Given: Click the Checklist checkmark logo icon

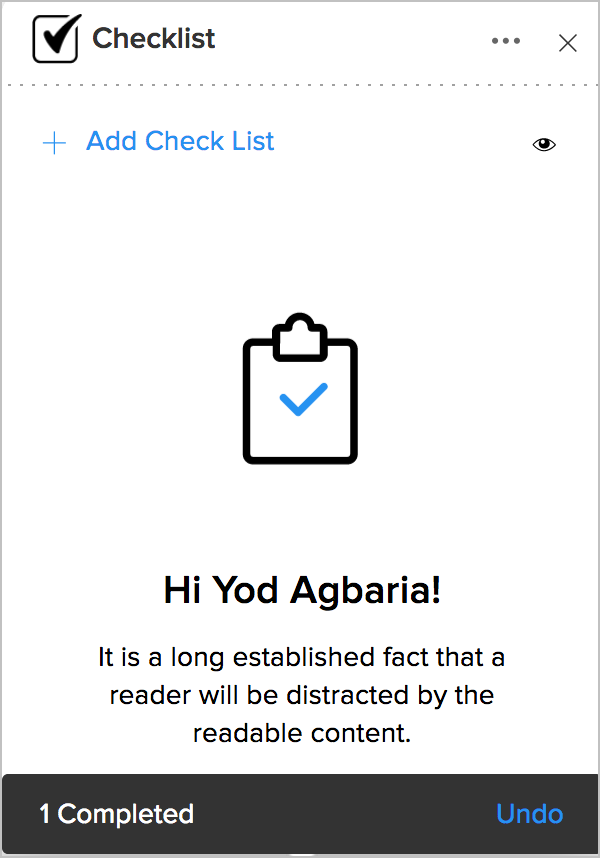Looking at the screenshot, I should [x=55, y=40].
